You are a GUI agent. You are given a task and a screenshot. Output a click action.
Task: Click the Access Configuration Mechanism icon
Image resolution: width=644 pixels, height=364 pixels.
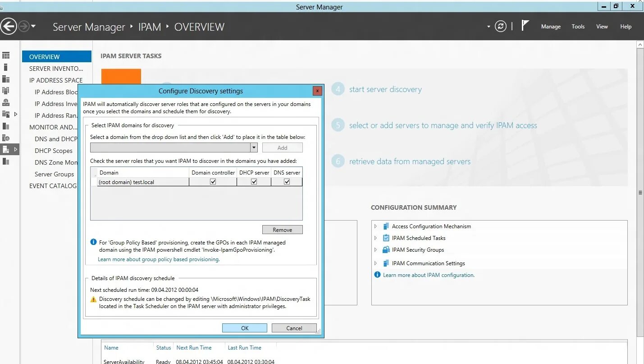pyautogui.click(x=386, y=226)
